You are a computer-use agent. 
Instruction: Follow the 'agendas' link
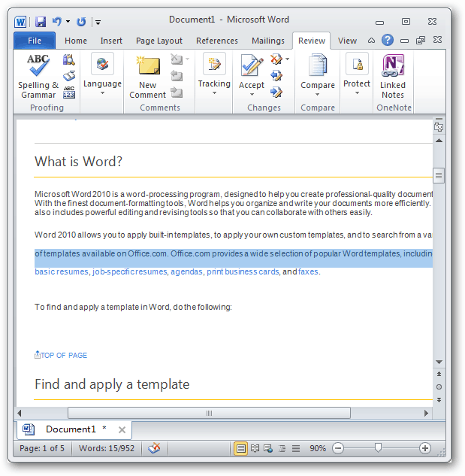(186, 271)
